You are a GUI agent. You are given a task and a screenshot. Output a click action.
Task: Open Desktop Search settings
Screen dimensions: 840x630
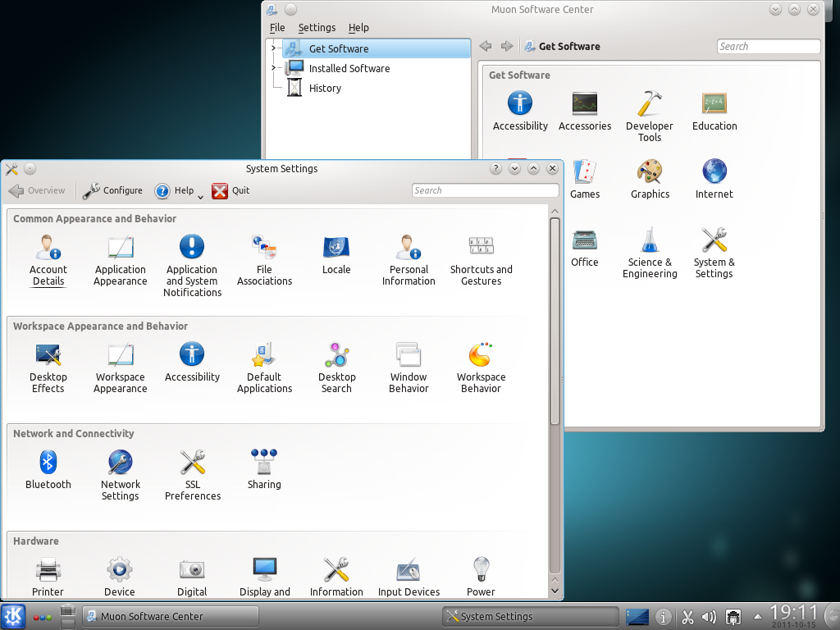tap(336, 368)
